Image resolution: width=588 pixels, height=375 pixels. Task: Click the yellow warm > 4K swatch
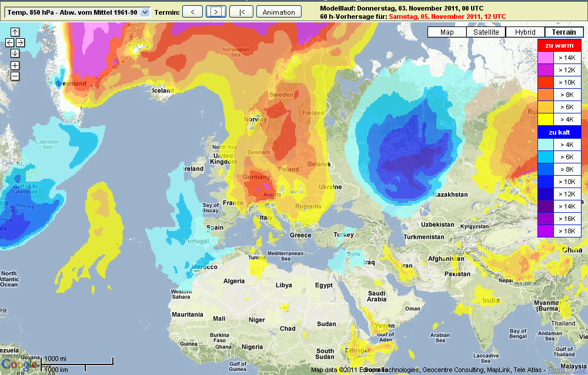click(x=546, y=120)
